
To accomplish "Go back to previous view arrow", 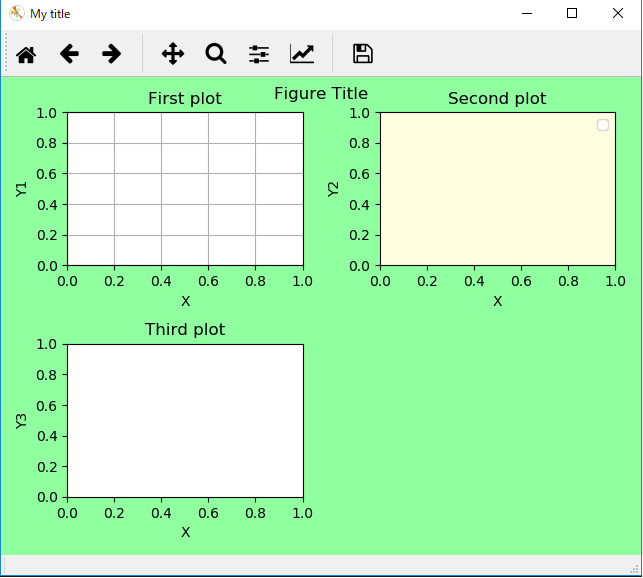I will click(69, 54).
